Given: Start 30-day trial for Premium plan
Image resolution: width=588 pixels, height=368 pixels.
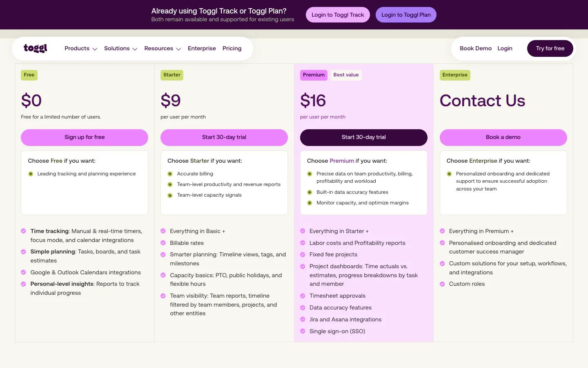Looking at the screenshot, I should 364,137.
